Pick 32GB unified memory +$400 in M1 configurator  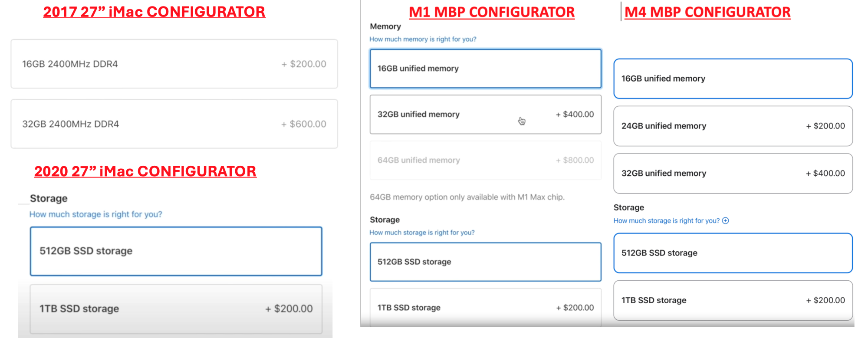click(485, 115)
